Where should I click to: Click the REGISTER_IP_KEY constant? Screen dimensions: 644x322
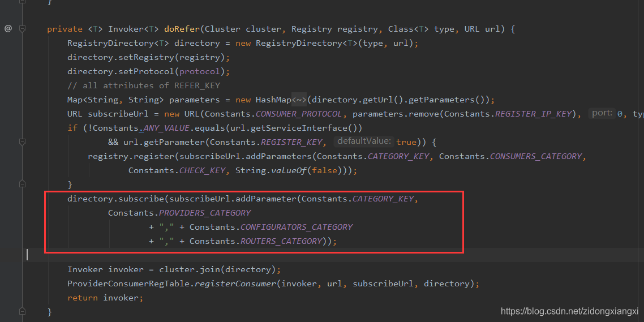[x=533, y=114]
